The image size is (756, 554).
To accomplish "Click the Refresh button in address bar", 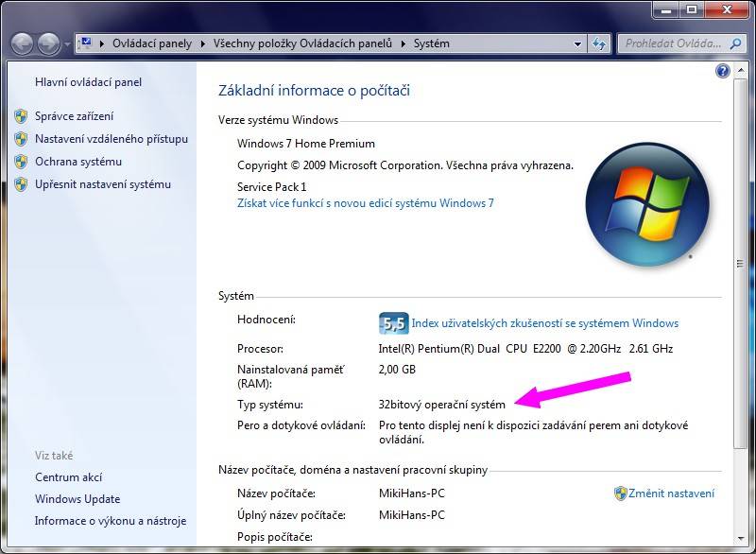I will pos(599,43).
